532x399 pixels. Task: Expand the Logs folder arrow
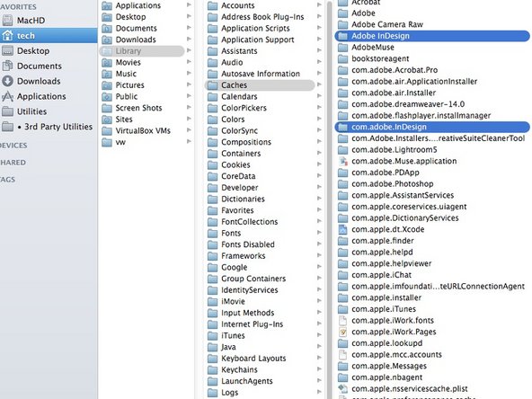coord(319,392)
